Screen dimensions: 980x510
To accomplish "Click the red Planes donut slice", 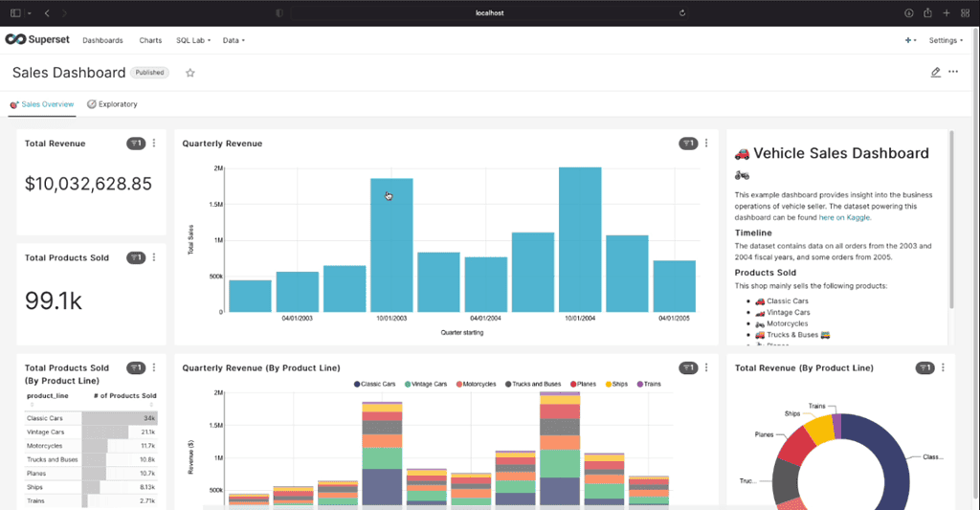I will [796, 447].
